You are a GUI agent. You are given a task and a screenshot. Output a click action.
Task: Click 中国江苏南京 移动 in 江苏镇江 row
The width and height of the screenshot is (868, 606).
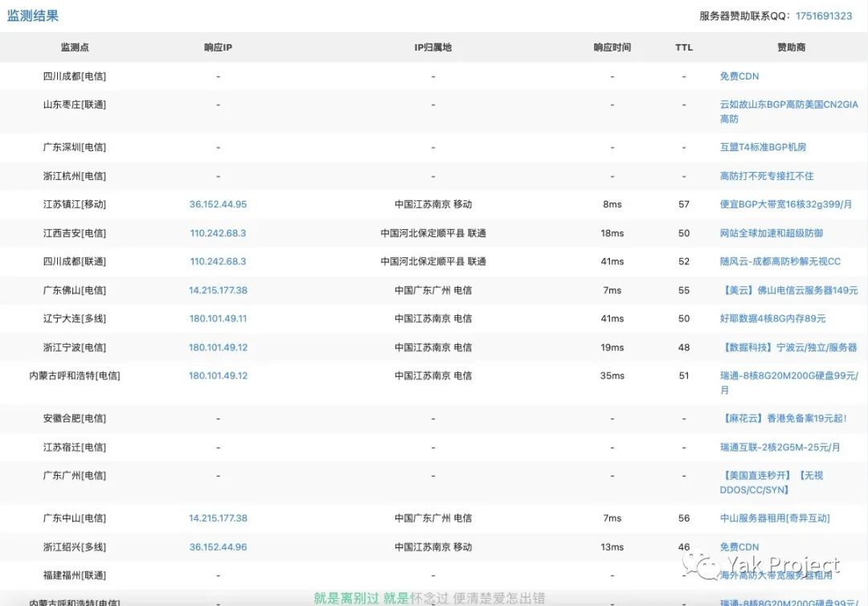click(x=433, y=204)
